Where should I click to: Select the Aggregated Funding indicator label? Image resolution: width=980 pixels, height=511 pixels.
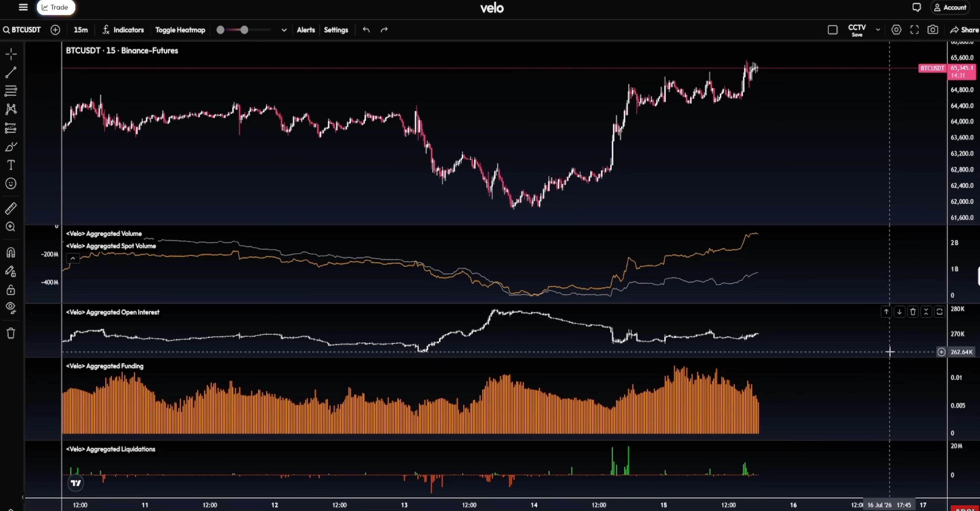pyautogui.click(x=105, y=366)
